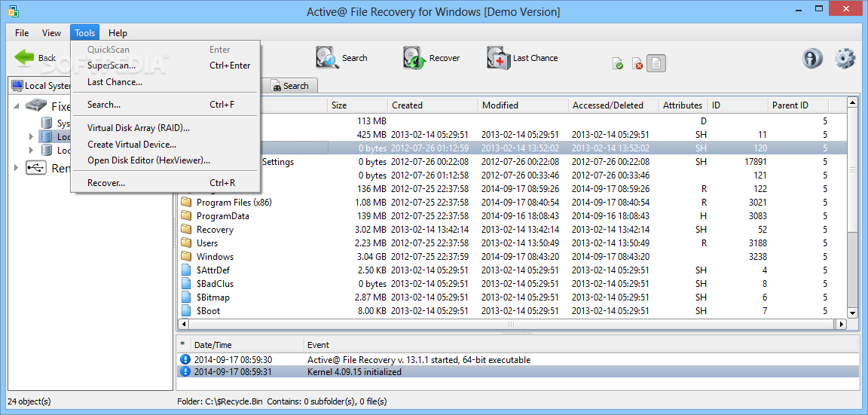Open the About info icon
This screenshot has height=415, width=868.
[x=813, y=58]
